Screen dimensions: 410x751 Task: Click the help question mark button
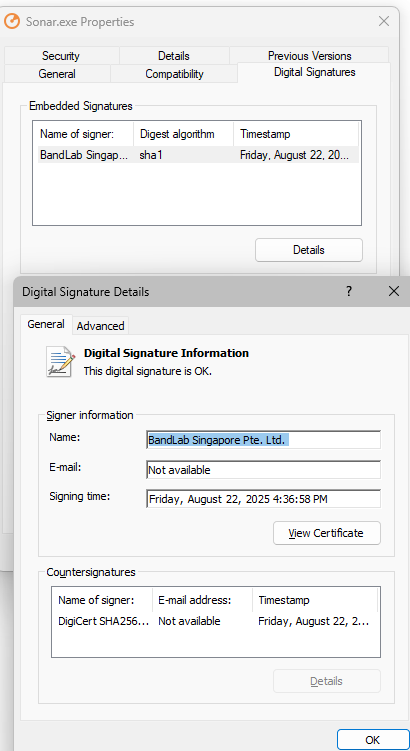[349, 291]
